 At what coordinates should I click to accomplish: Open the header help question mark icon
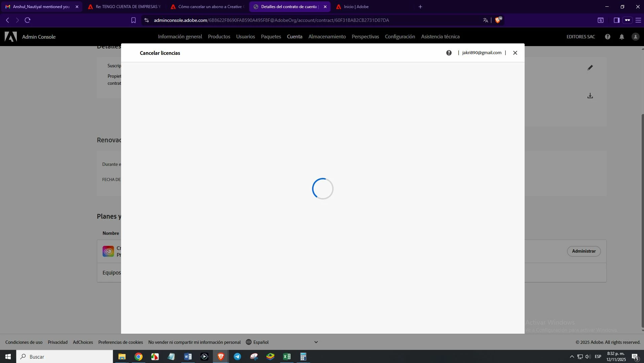point(608,37)
